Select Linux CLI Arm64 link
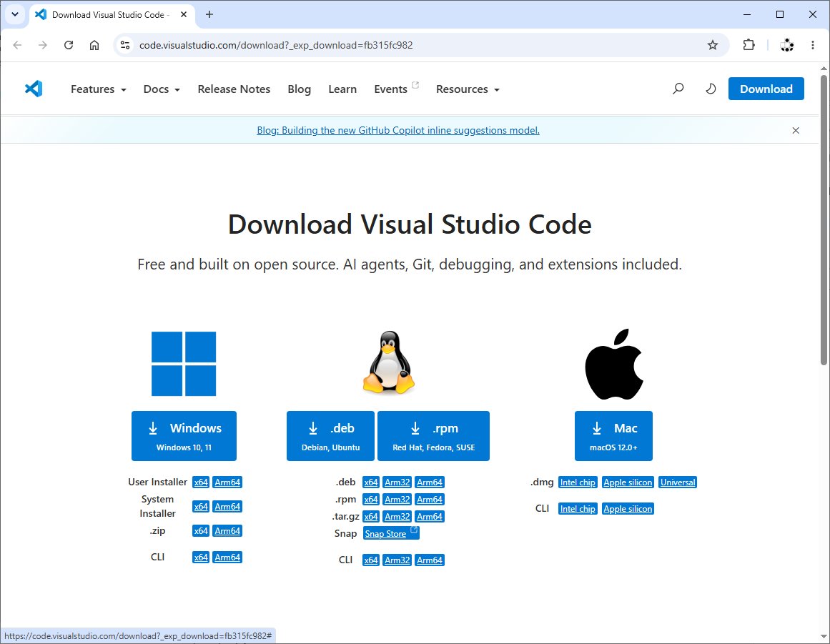This screenshot has width=830, height=644. [x=429, y=560]
